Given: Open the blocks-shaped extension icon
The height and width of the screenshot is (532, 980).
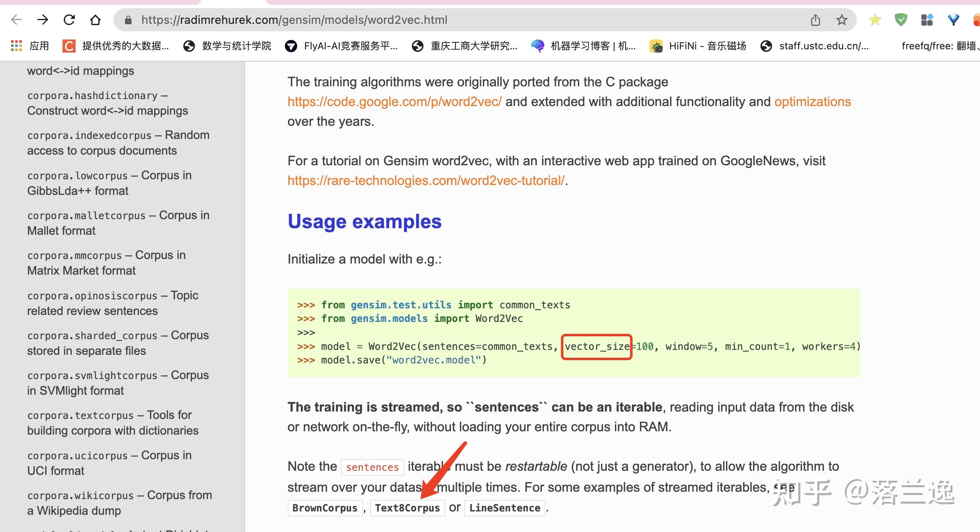Looking at the screenshot, I should (927, 19).
